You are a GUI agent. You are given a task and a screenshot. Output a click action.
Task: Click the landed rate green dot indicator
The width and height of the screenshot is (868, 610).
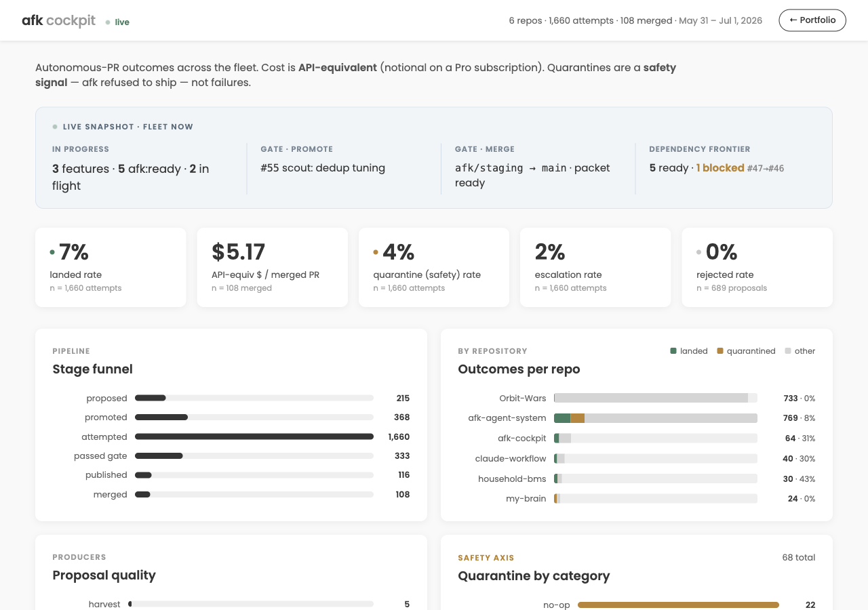point(52,252)
